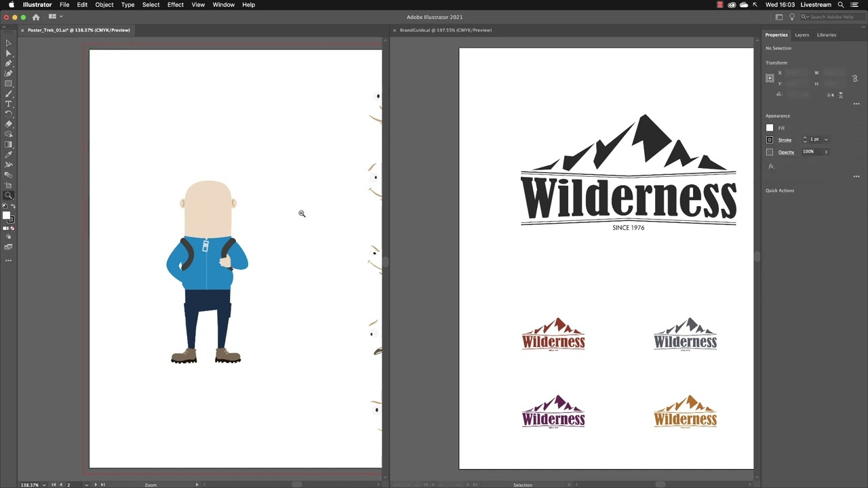Click the Home icon in app bar

(x=36, y=17)
